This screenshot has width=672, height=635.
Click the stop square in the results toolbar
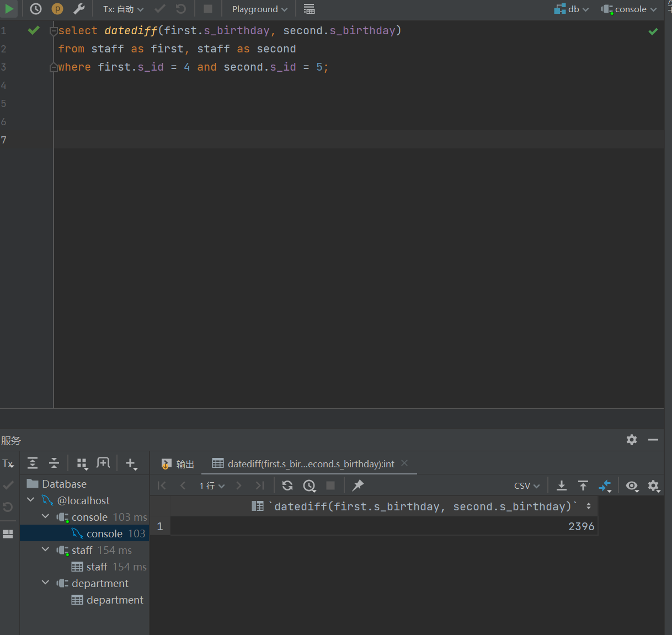click(x=330, y=485)
